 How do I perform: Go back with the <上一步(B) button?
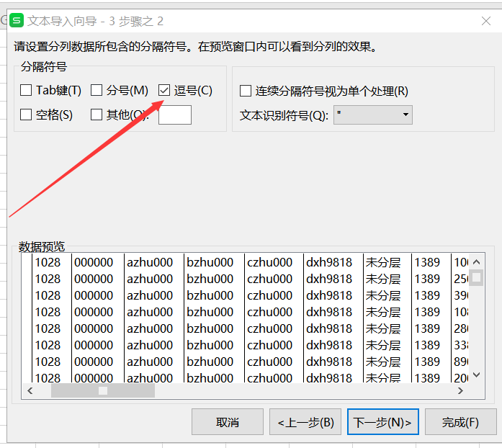click(305, 423)
